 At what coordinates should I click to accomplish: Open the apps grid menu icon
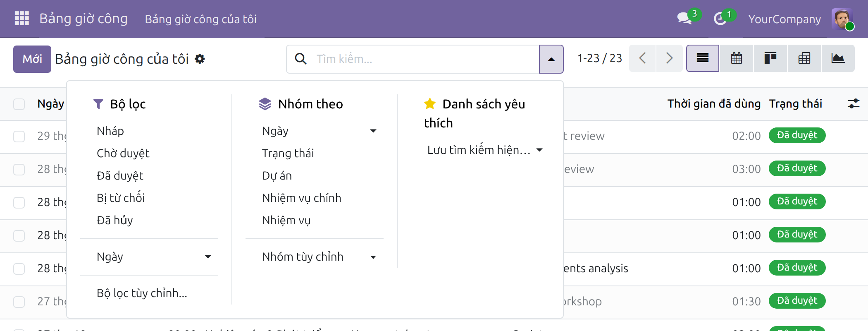coord(21,19)
